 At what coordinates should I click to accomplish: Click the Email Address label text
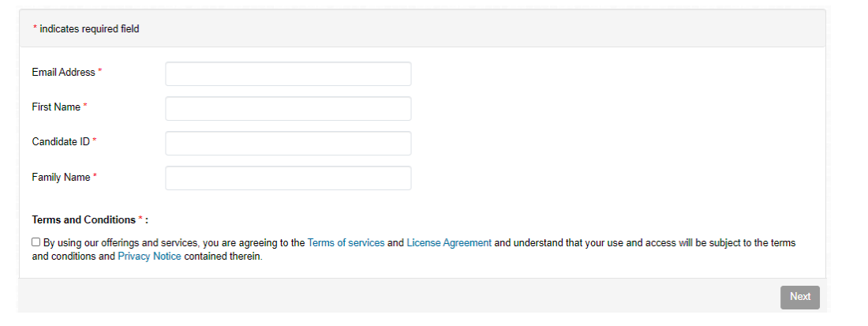(63, 72)
